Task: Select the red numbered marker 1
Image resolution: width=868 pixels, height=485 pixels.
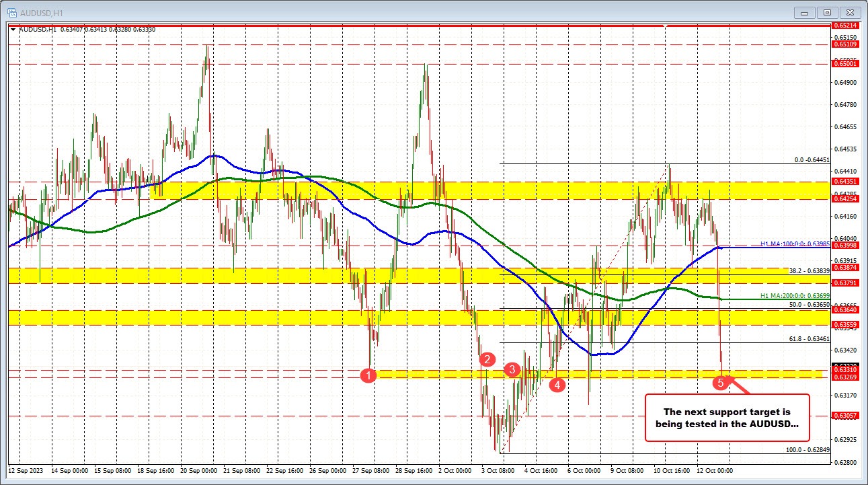Action: (x=368, y=375)
